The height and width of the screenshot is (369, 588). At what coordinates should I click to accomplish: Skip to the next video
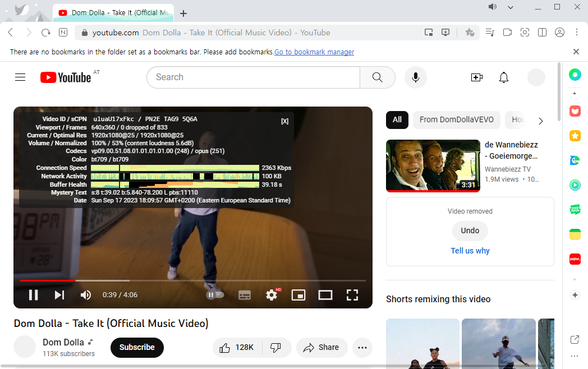pos(59,295)
